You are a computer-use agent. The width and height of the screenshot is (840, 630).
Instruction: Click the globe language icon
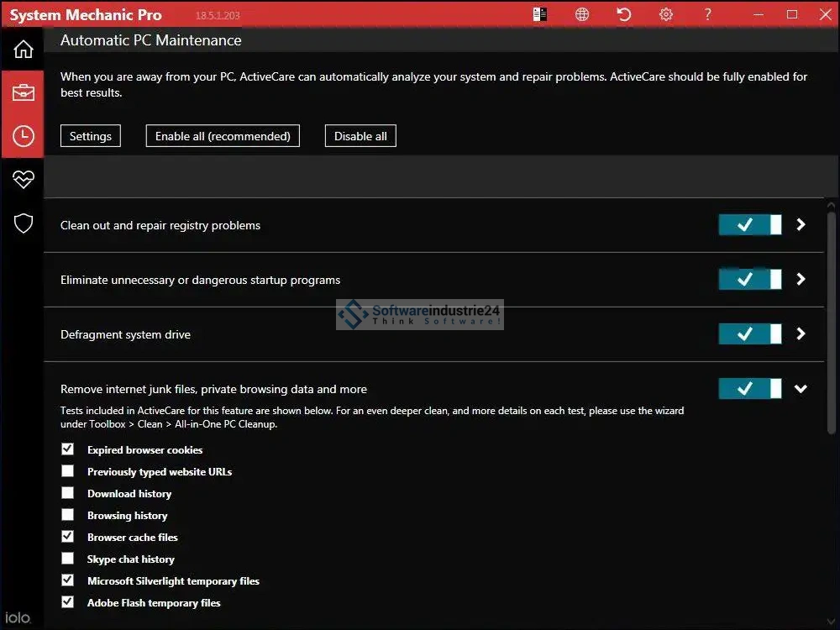(x=582, y=14)
